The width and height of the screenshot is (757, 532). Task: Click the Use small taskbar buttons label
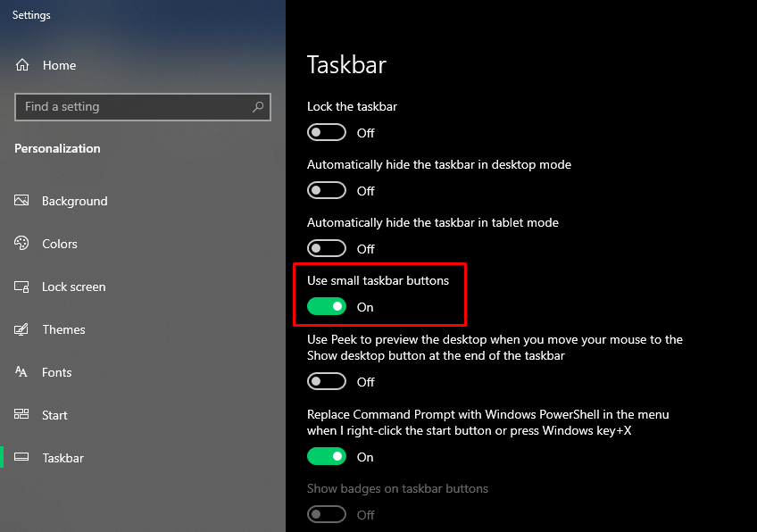coord(378,280)
